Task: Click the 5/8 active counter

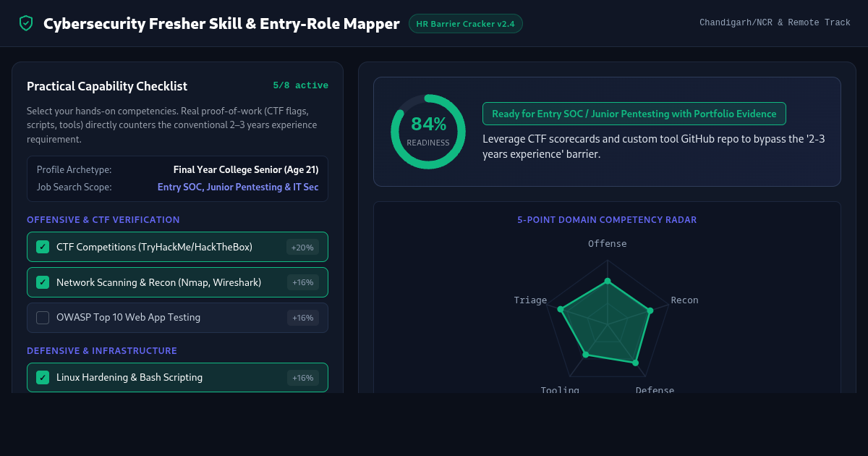Action: pos(300,85)
